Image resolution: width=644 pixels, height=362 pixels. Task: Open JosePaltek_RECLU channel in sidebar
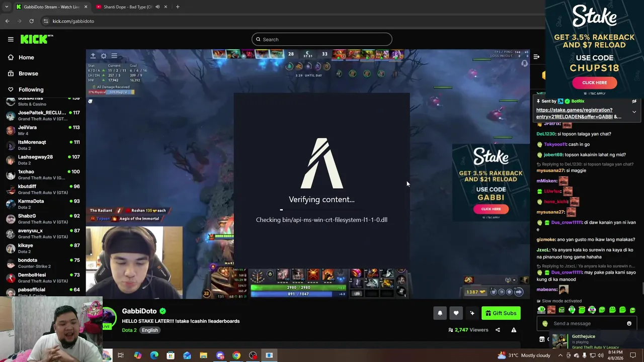click(43, 115)
